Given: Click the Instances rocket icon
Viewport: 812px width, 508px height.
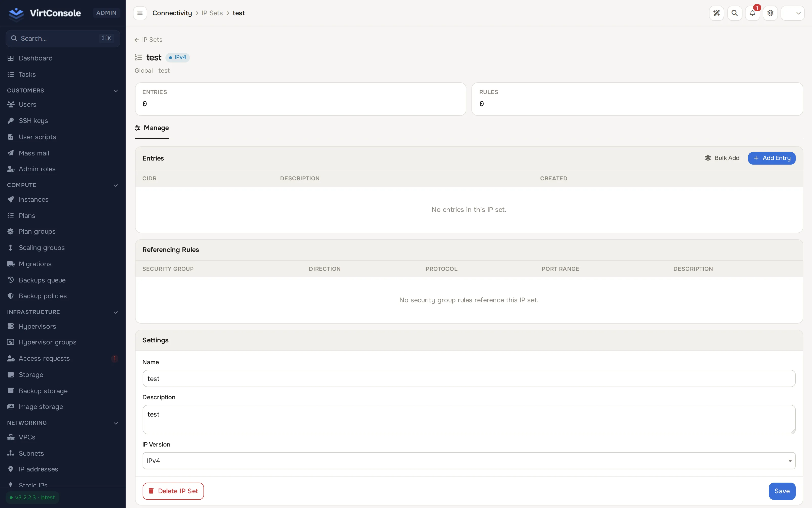Looking at the screenshot, I should click(x=11, y=199).
